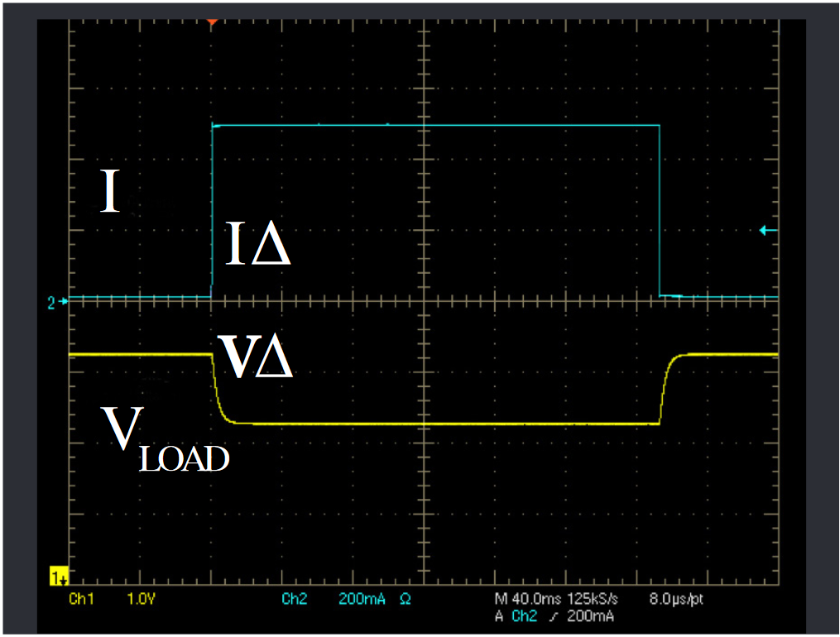The height and width of the screenshot is (637, 840).
Task: Click the VΔ annotation label
Action: tap(254, 359)
